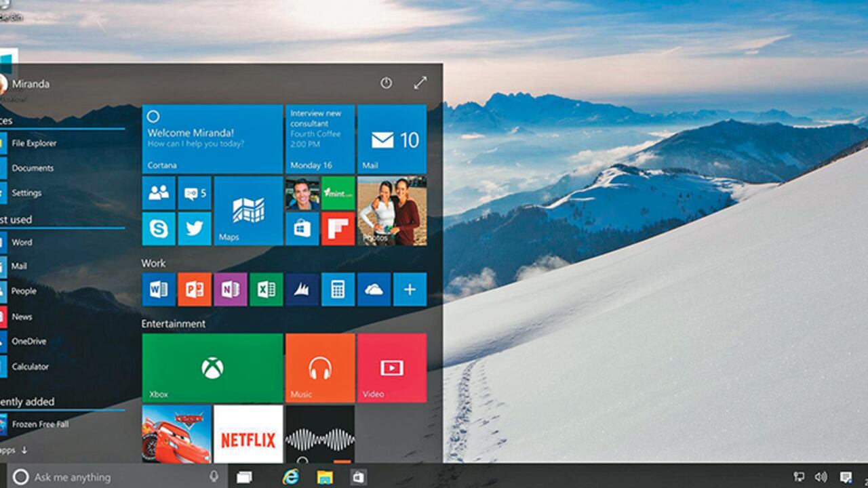Open the Store tile in Start

pyautogui.click(x=302, y=228)
